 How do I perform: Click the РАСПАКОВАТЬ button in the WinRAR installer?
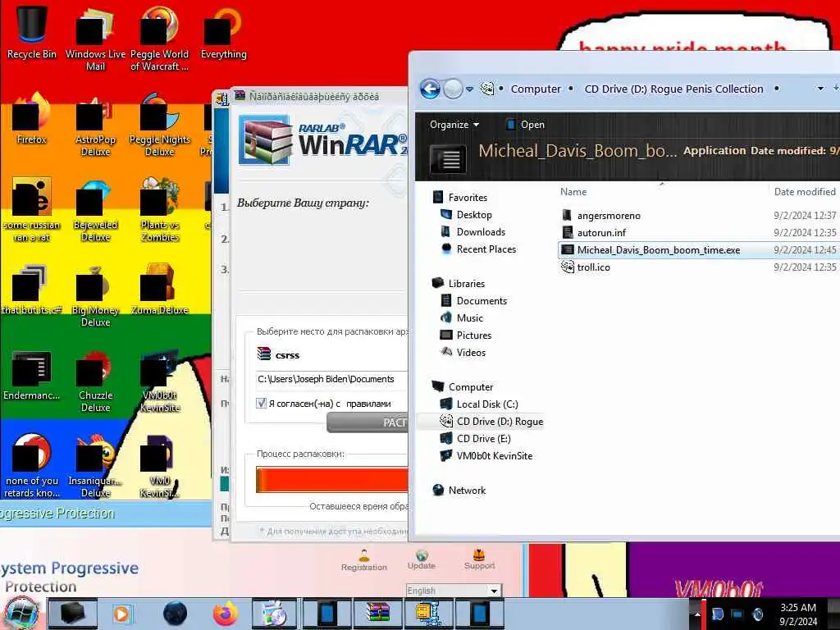coord(367,422)
